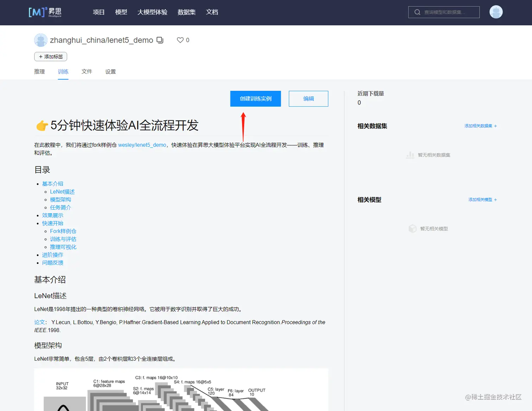The image size is (532, 411).
Task: Click zhanghui_china/lenet5_demo repository title
Action: 102,40
